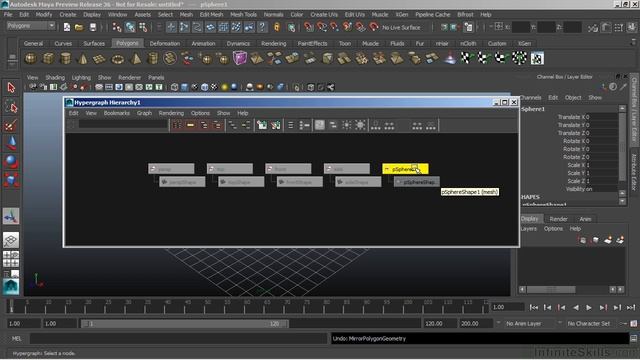Screen dimensions: 640x360
Task: Click the purple cube shelf icon
Action: point(240,58)
